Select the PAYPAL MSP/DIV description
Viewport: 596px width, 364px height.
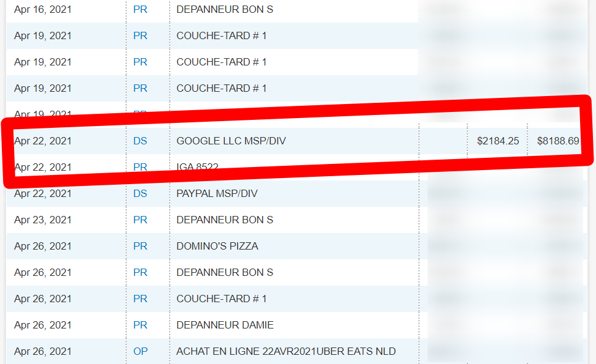coord(217,193)
